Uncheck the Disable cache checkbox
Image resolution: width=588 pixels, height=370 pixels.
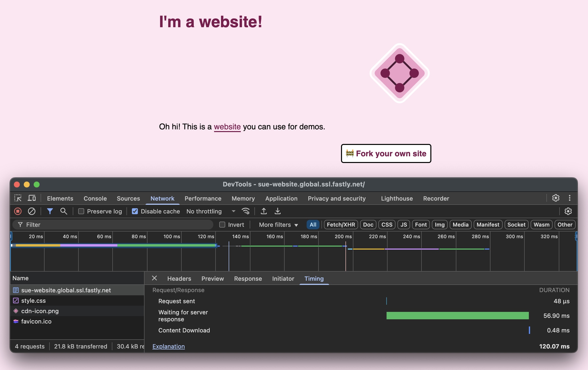tap(135, 211)
